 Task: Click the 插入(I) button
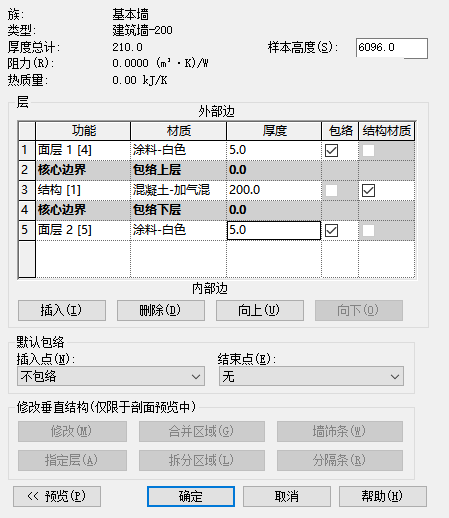point(62,310)
